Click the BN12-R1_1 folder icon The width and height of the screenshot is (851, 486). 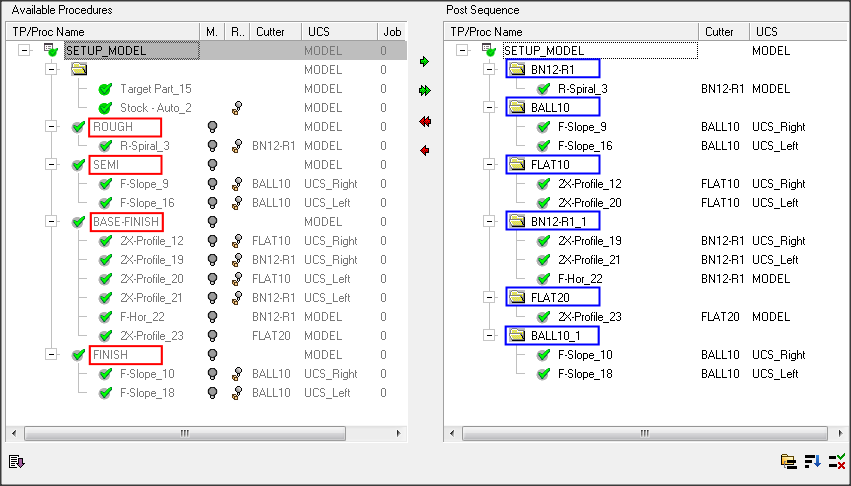click(517, 221)
